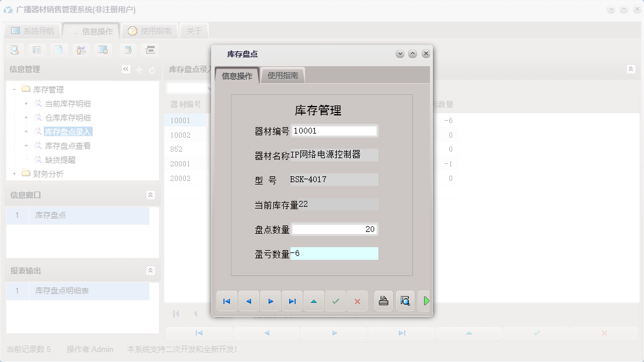Select the search/preview icon on the toolbar
Viewport: 644px width, 362px height.
click(14, 50)
